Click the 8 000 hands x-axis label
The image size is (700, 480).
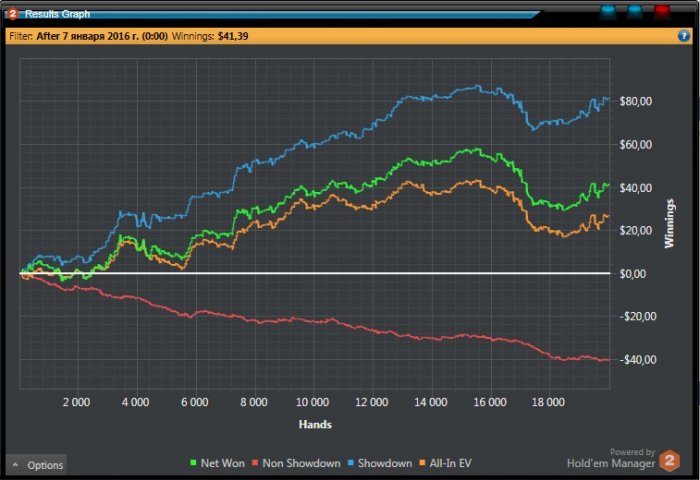pos(254,402)
